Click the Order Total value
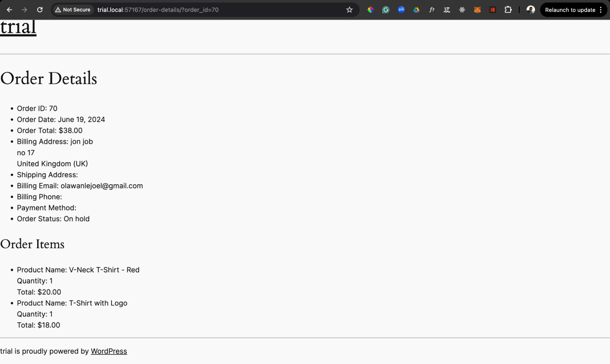 tap(70, 130)
